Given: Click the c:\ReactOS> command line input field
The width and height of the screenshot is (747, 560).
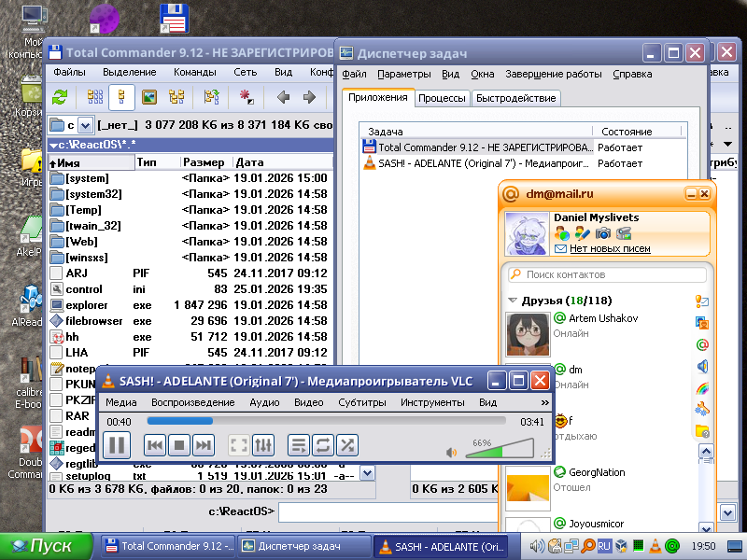Looking at the screenshot, I should tap(388, 512).
